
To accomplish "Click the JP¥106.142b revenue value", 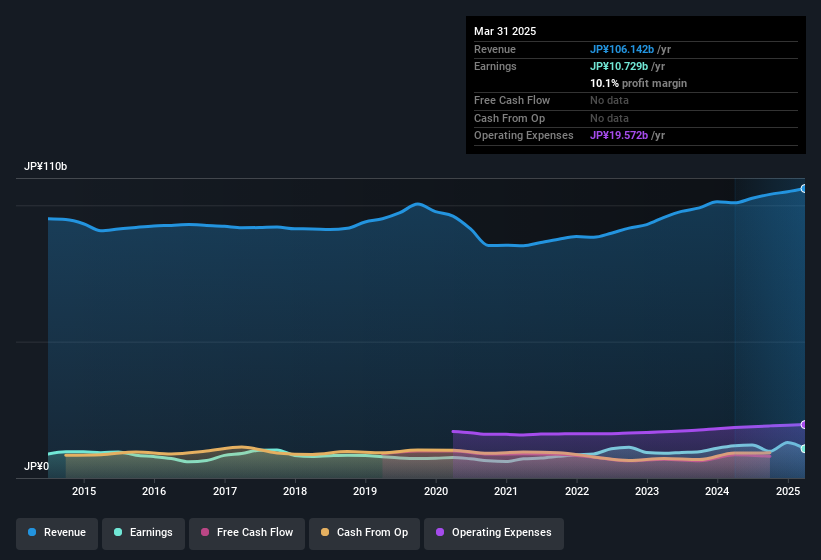I will [622, 49].
